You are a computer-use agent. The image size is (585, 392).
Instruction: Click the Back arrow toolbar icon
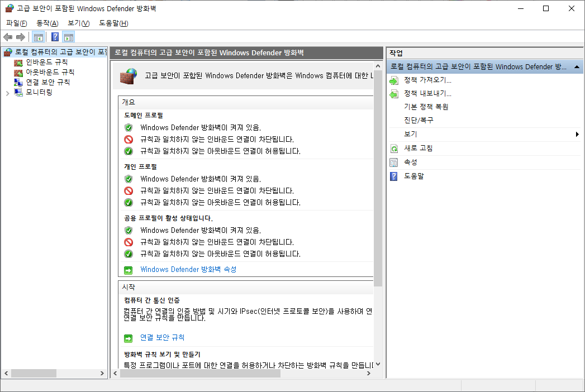click(8, 37)
